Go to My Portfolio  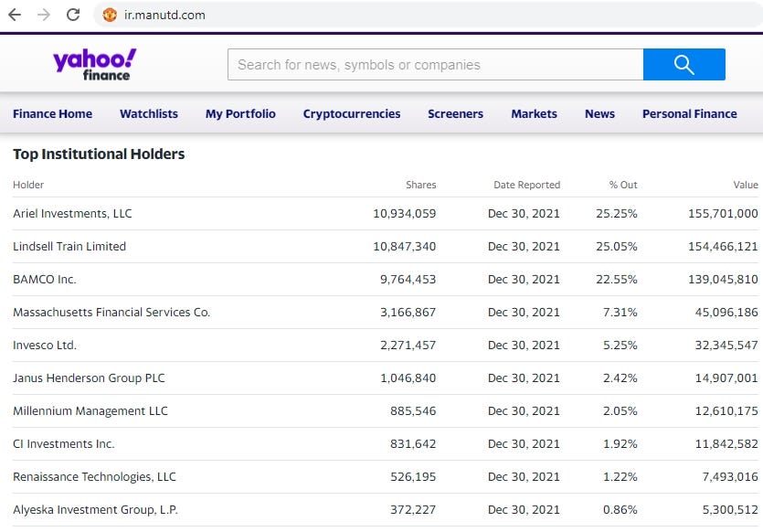click(x=240, y=114)
